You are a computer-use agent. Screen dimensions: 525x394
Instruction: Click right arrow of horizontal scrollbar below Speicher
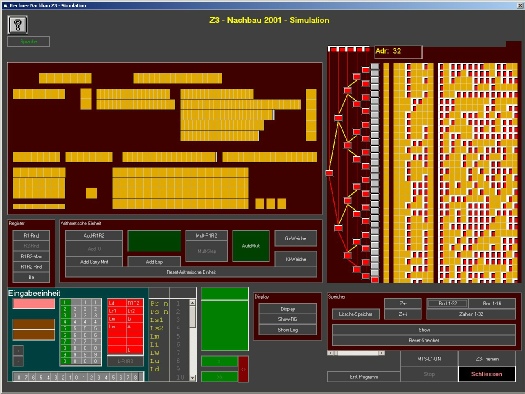coord(381,353)
